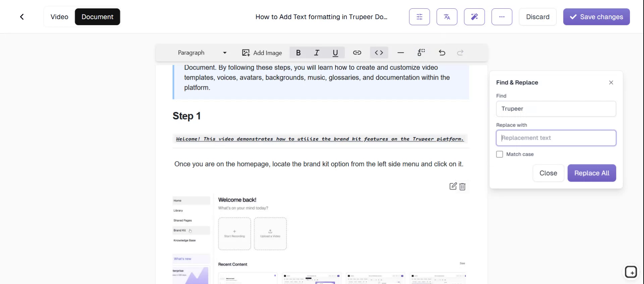Viewport: 644px width, 284px height.
Task: Toggle italic formatting
Action: 317,53
